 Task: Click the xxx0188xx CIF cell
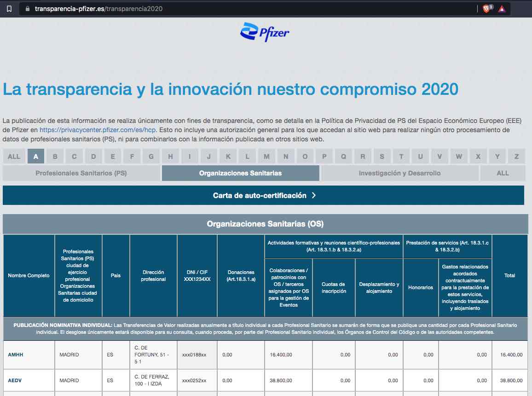tap(197, 355)
